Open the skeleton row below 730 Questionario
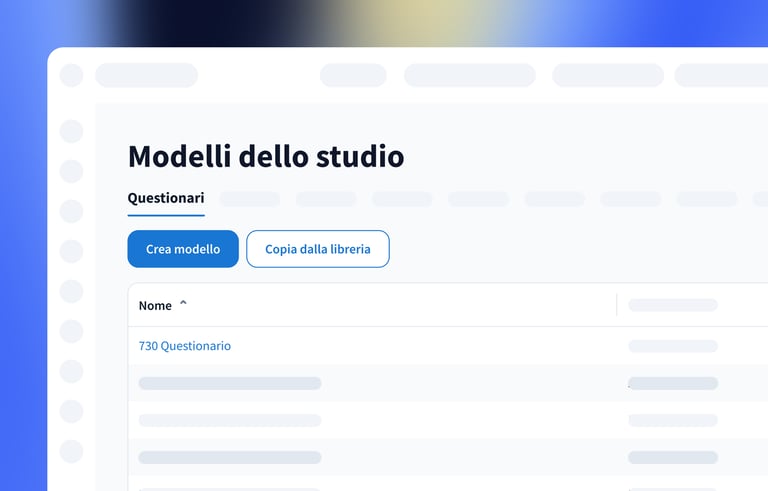This screenshot has width=768, height=491. point(230,383)
